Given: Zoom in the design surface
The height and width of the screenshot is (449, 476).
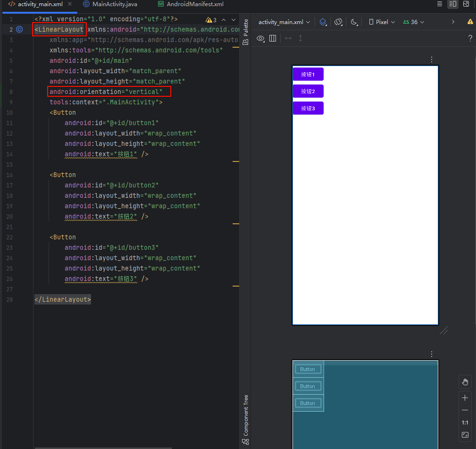Looking at the screenshot, I should [x=465, y=398].
